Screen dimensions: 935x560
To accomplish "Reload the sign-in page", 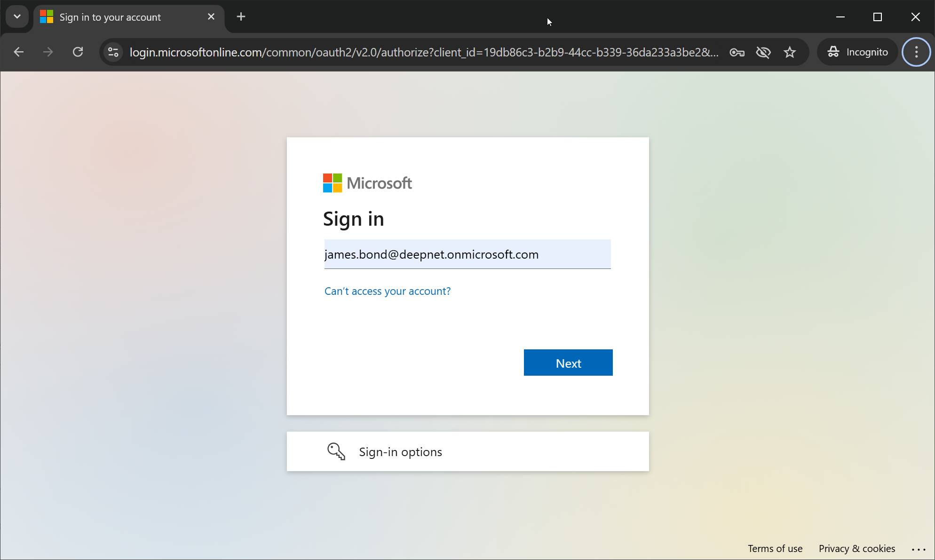I will click(x=78, y=52).
